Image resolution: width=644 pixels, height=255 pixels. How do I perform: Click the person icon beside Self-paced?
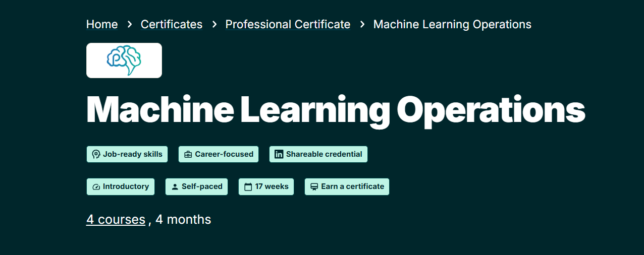[175, 187]
